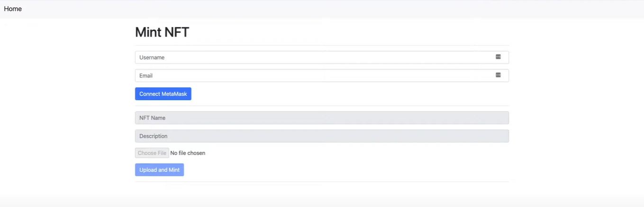Click the NFT Name input field

coord(322,118)
